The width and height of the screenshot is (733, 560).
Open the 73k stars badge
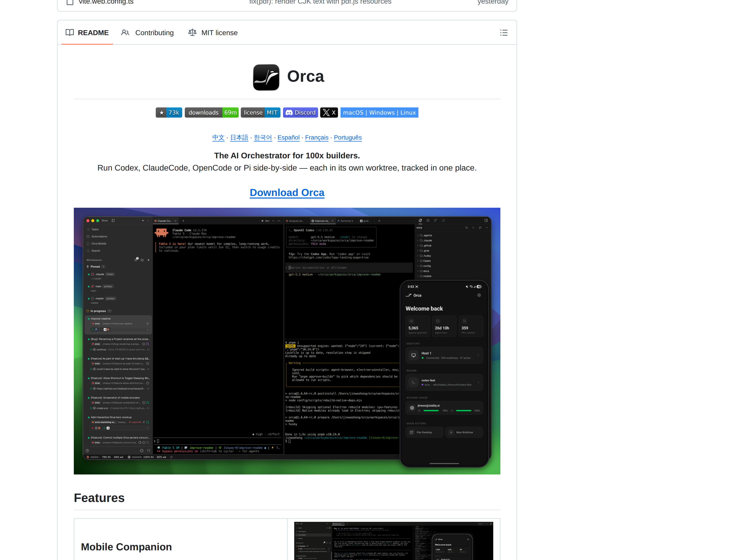tap(169, 113)
